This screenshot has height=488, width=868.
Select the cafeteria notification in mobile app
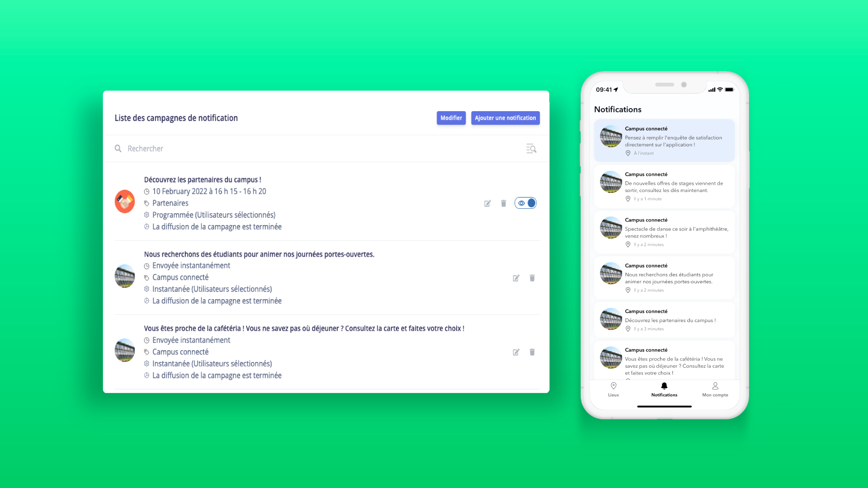pos(664,361)
